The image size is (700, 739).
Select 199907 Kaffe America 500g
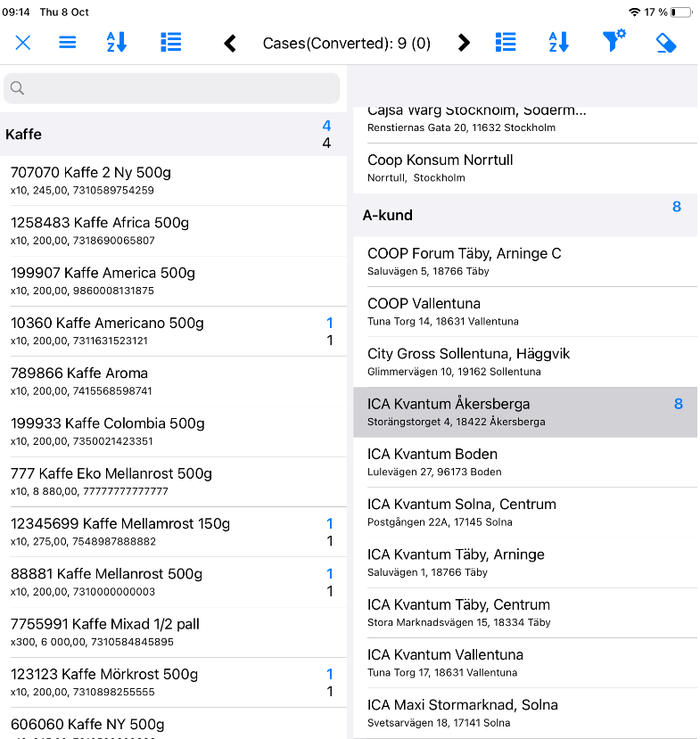(x=174, y=282)
